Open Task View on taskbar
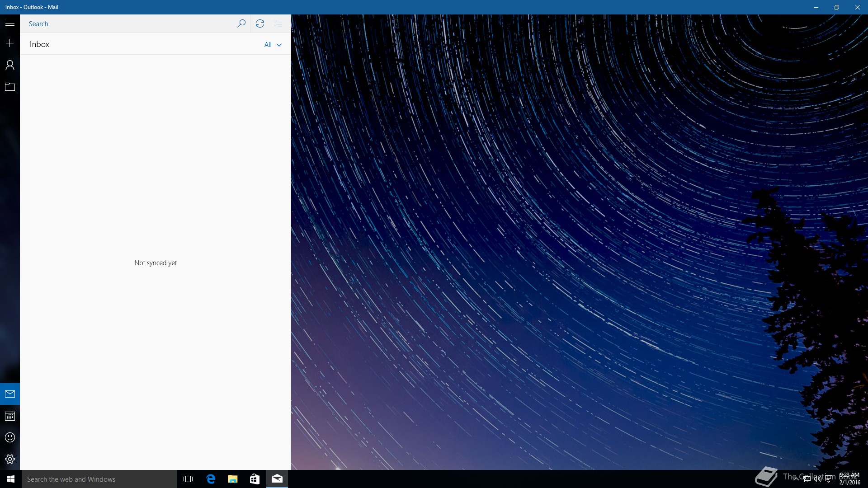This screenshot has height=488, width=868. tap(188, 479)
